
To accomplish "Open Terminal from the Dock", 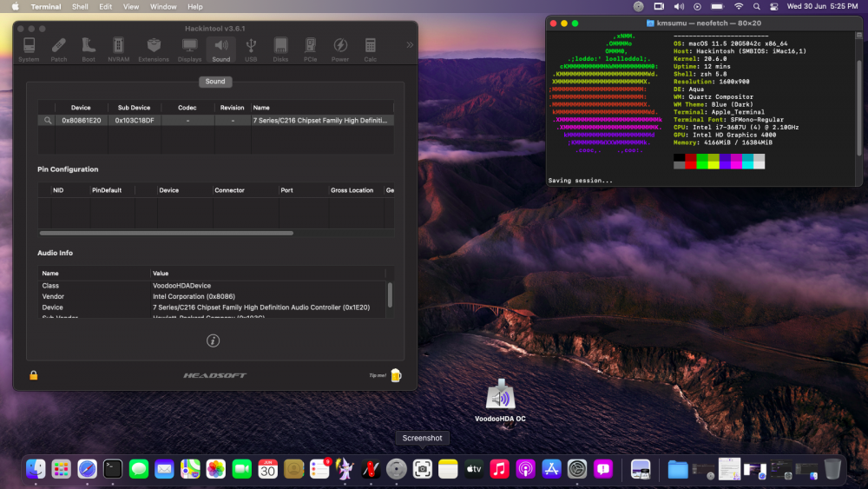I will 113,469.
